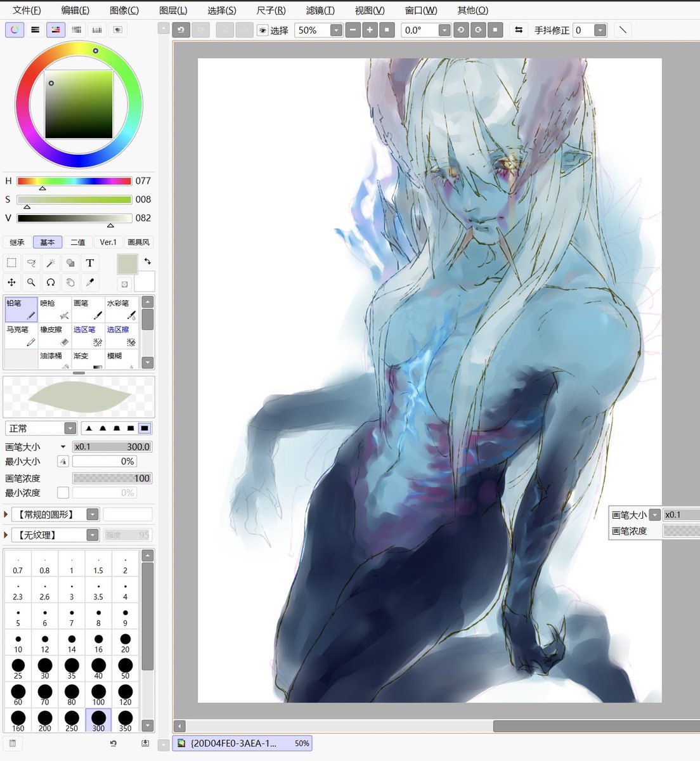The width and height of the screenshot is (700, 761).
Task: Open the 【常规的圆形】 brush shape dropdown
Action: 93,514
